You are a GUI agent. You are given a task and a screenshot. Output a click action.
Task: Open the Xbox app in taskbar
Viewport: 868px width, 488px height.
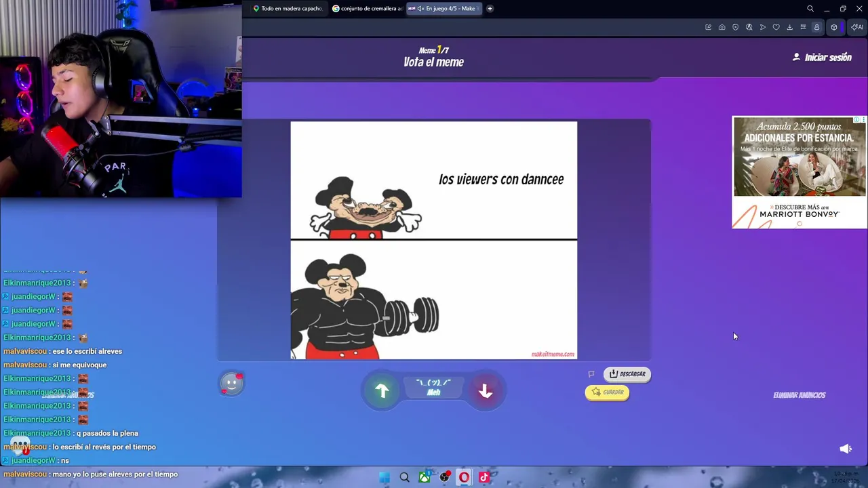[424, 477]
